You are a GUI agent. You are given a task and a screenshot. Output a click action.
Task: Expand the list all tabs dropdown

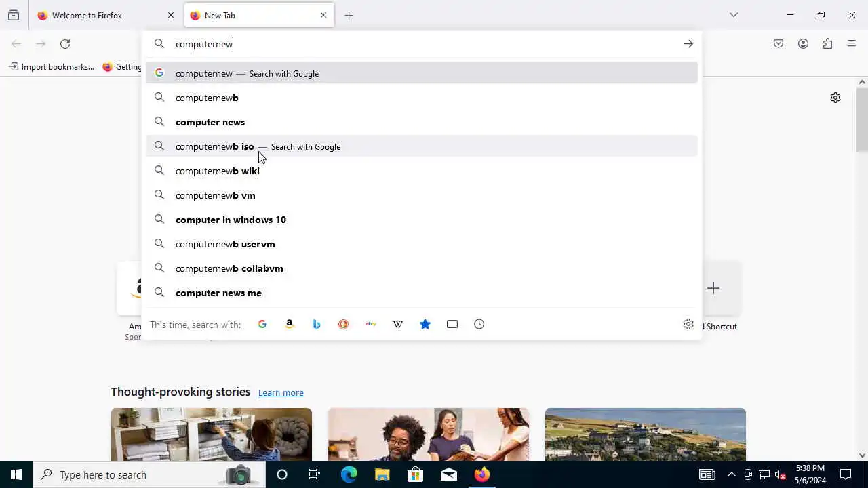[x=734, y=15]
